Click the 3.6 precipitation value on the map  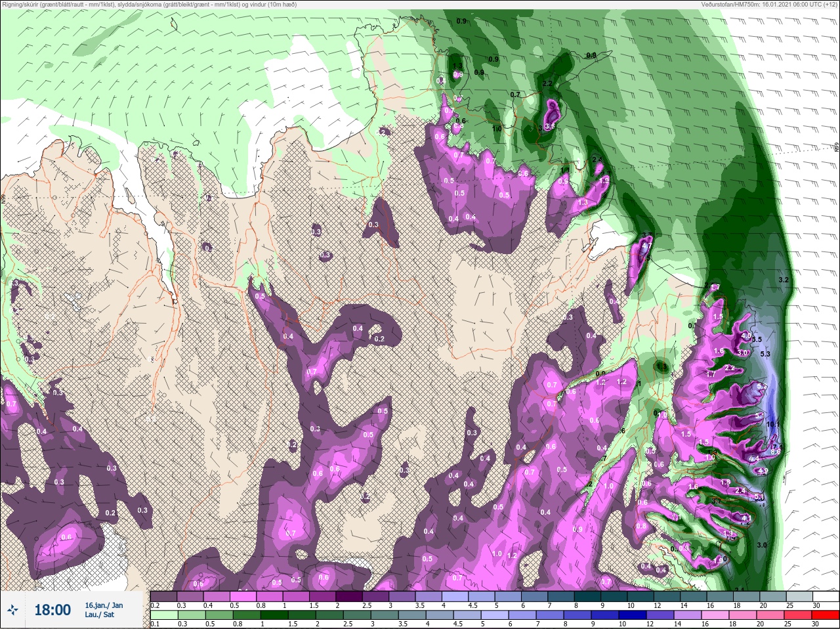[x=550, y=126]
